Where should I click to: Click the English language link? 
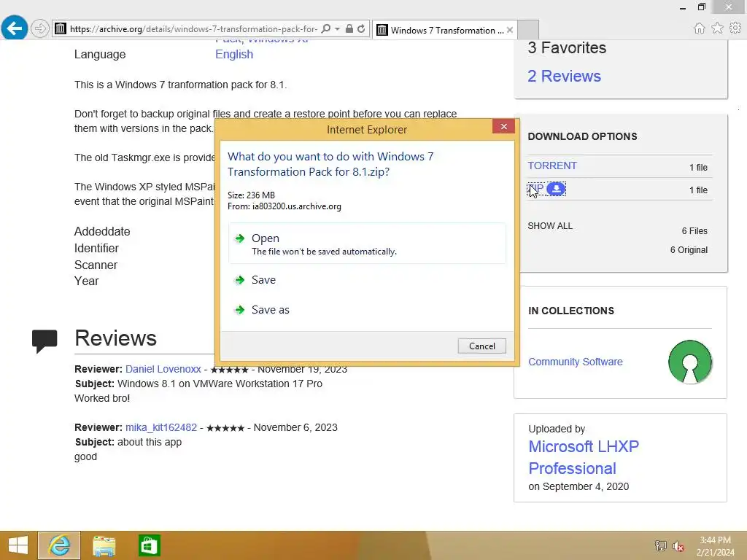[234, 54]
